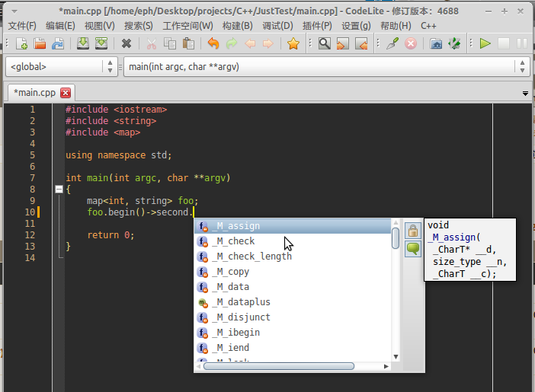The height and width of the screenshot is (392, 535).
Task: Open a file with the folder icon
Action: (x=40, y=43)
